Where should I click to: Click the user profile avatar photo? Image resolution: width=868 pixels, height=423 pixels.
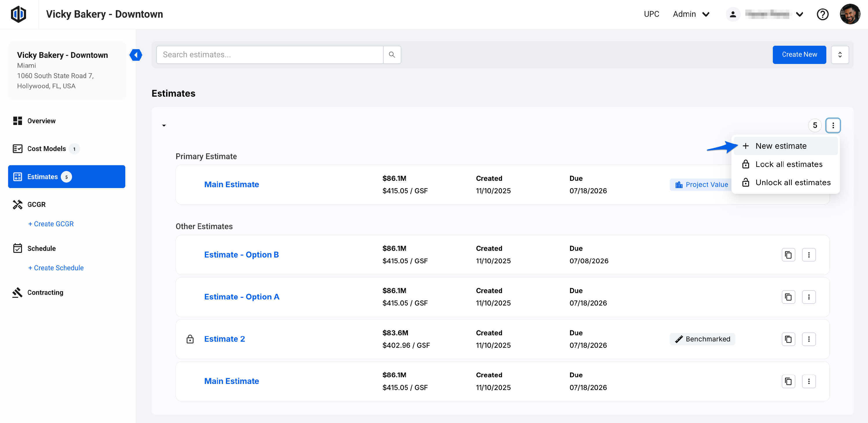click(849, 14)
